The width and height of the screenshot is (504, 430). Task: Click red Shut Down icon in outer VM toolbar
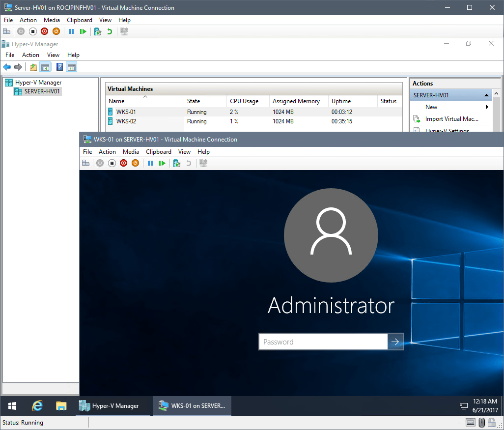44,31
